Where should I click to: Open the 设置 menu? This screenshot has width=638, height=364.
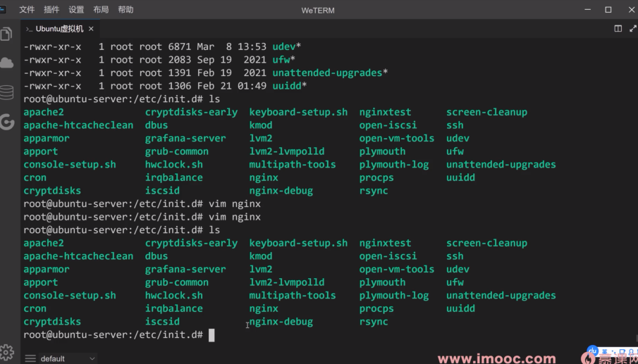(x=76, y=10)
